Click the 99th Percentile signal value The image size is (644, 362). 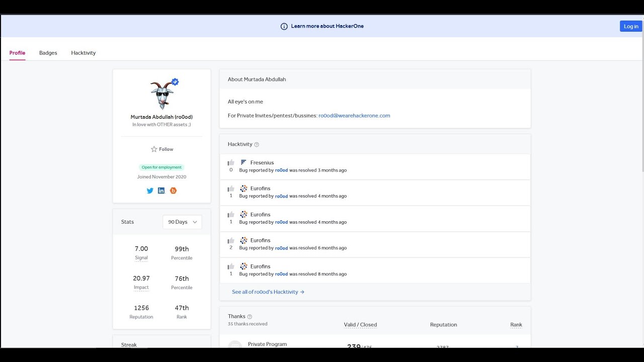[x=182, y=249]
